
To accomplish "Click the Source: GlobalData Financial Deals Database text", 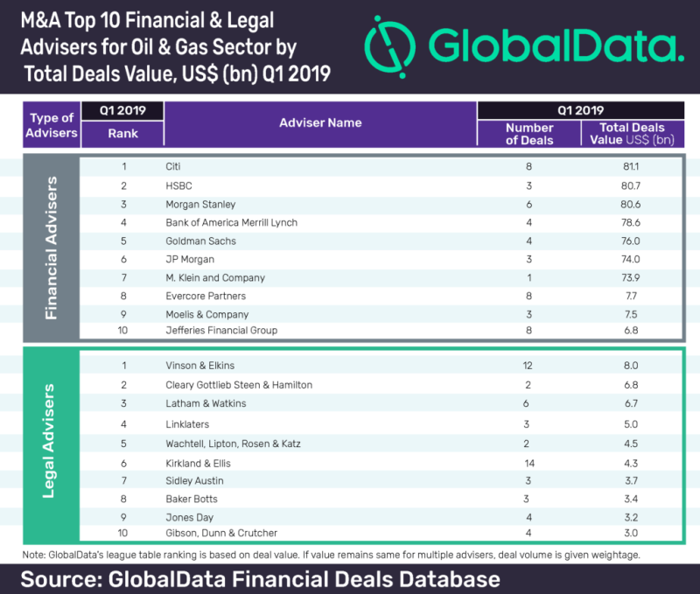I will click(x=260, y=579).
